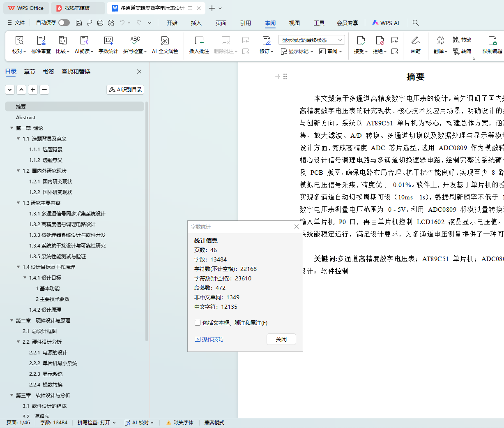The width and height of the screenshot is (504, 428).
Task: Switch to the 插入 ribbon tab
Action: (196, 23)
